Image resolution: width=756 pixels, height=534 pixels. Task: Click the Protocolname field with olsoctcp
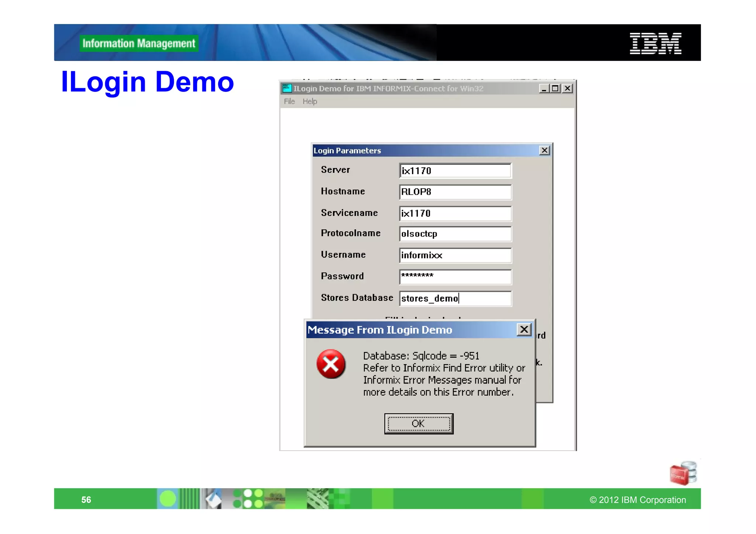click(456, 234)
